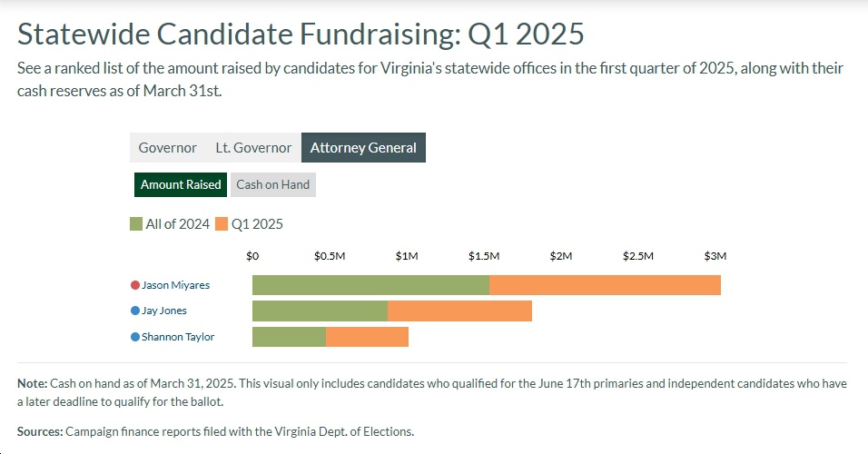
Task: Click green All of 2024 legend swatch
Action: point(136,223)
